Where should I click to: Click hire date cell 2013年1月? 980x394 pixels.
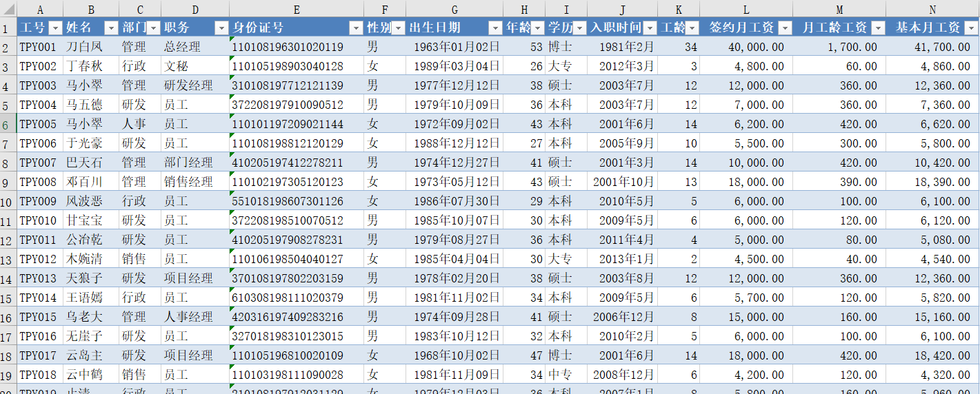coord(622,260)
